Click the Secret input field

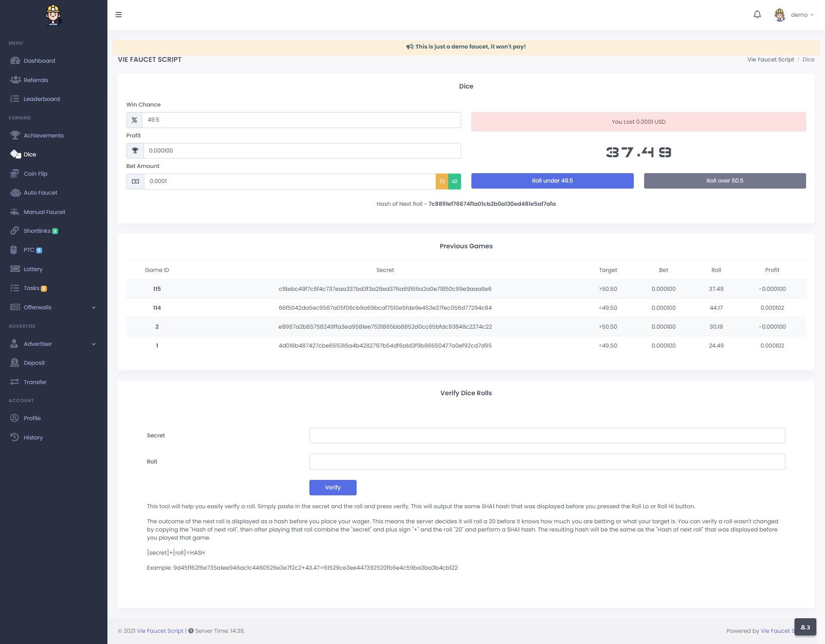pos(547,436)
